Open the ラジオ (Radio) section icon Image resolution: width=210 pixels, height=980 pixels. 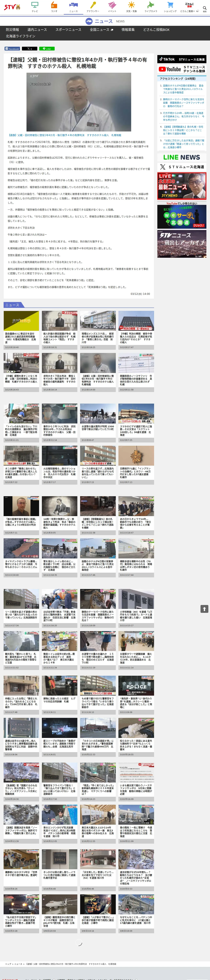(54, 7)
